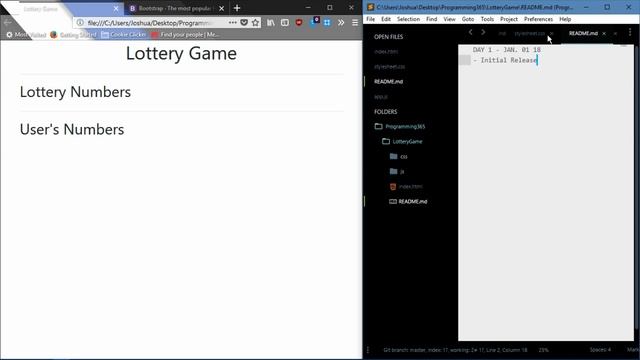Open the Sublime Text File menu
640x360 pixels.
click(371, 19)
